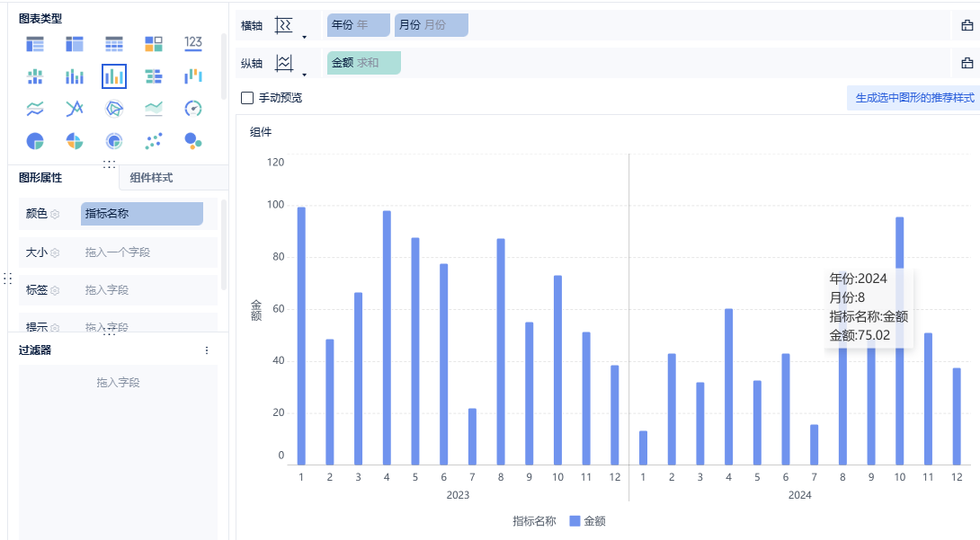Image resolution: width=980 pixels, height=540 pixels.
Task: Open the gear settings next to 颜色
Action: 55,214
